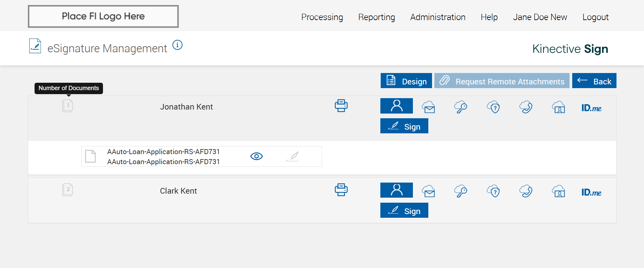
Task: Choose photo ID verification for Clark Kent
Action: point(558,191)
